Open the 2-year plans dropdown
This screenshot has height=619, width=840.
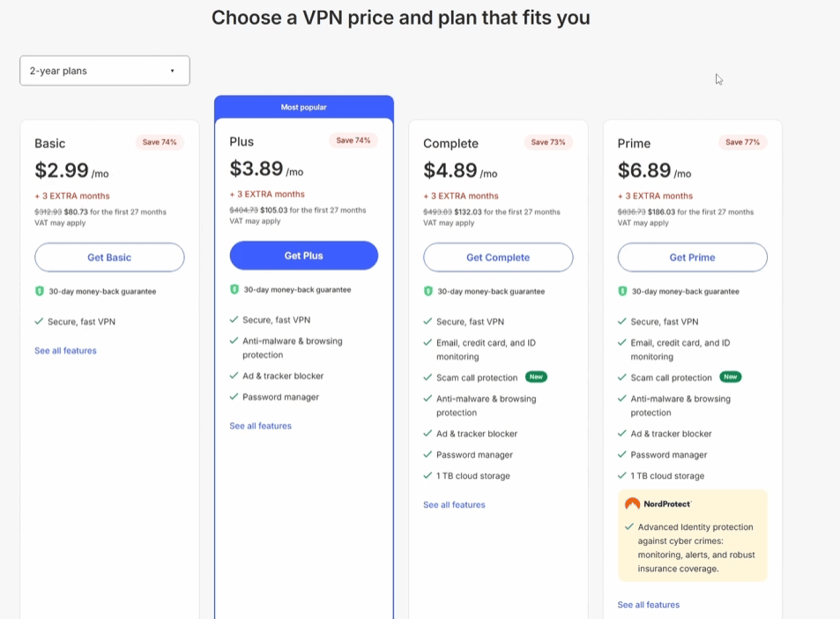pyautogui.click(x=104, y=70)
